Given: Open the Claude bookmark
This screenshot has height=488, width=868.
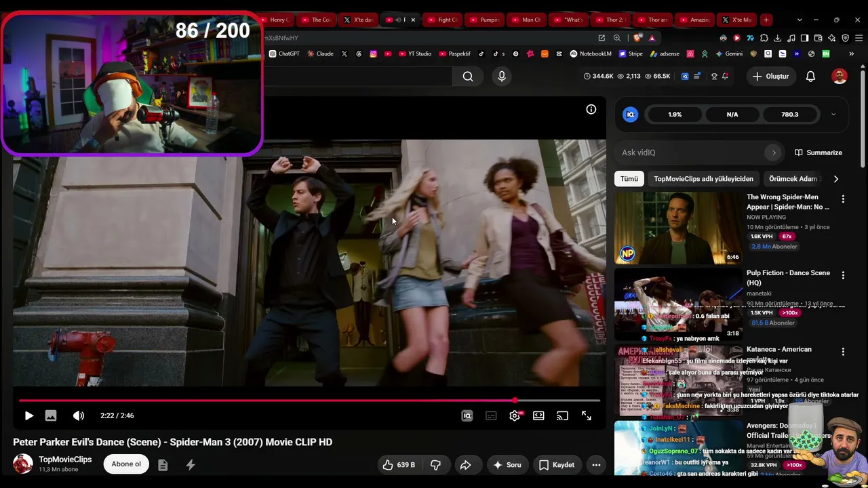Looking at the screenshot, I should coord(320,54).
